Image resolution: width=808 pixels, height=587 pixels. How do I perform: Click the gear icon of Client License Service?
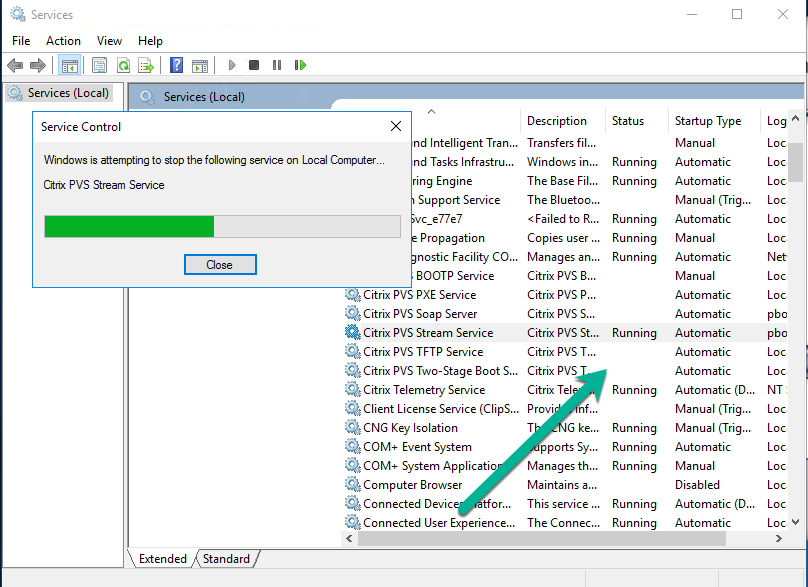352,409
